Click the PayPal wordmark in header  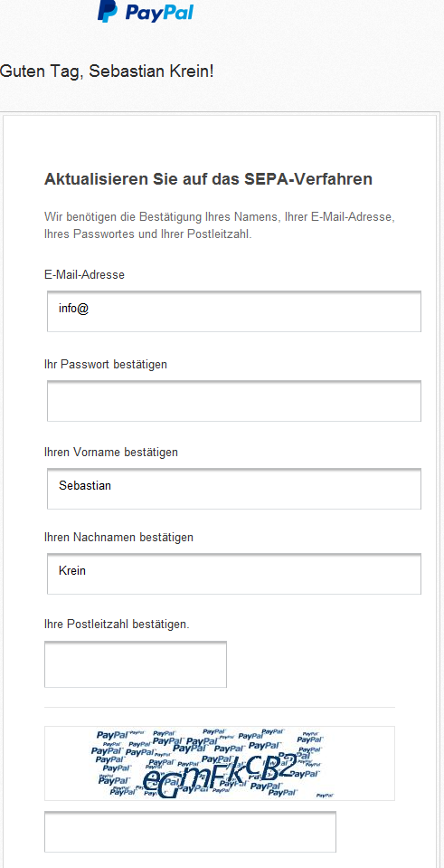point(159,12)
